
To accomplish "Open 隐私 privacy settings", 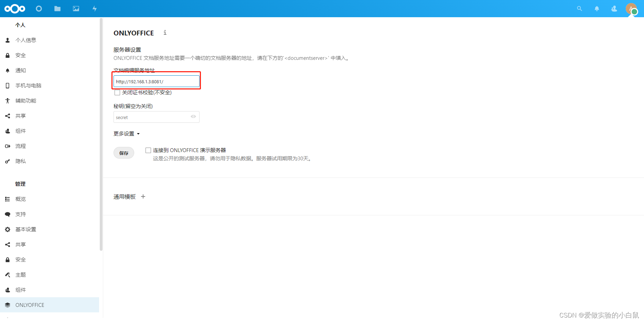I will point(50,161).
